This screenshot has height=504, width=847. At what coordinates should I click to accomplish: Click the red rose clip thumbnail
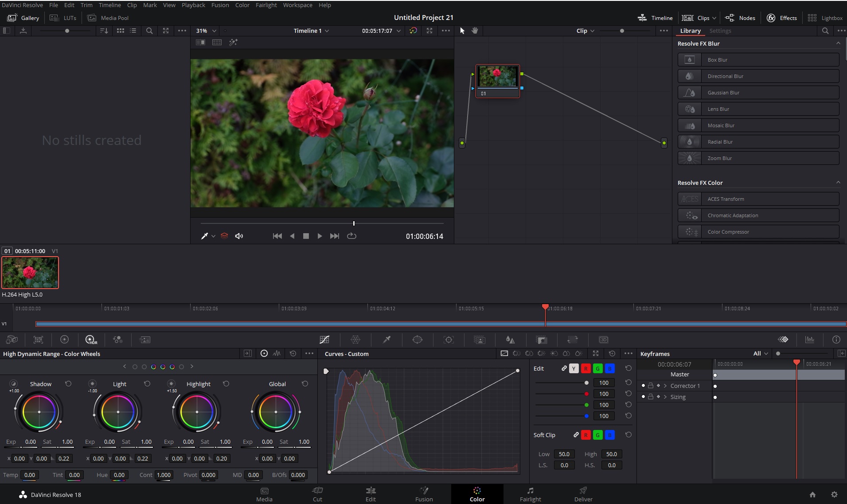(x=30, y=273)
